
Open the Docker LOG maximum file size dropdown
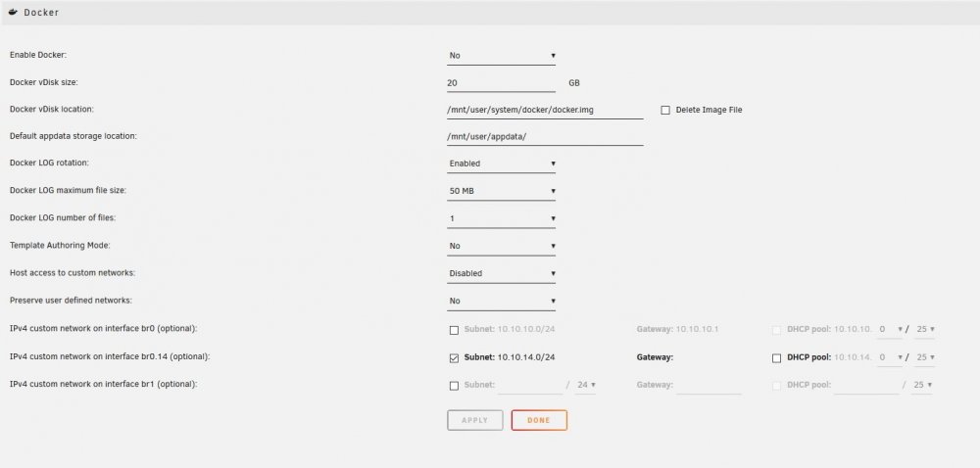pos(501,191)
